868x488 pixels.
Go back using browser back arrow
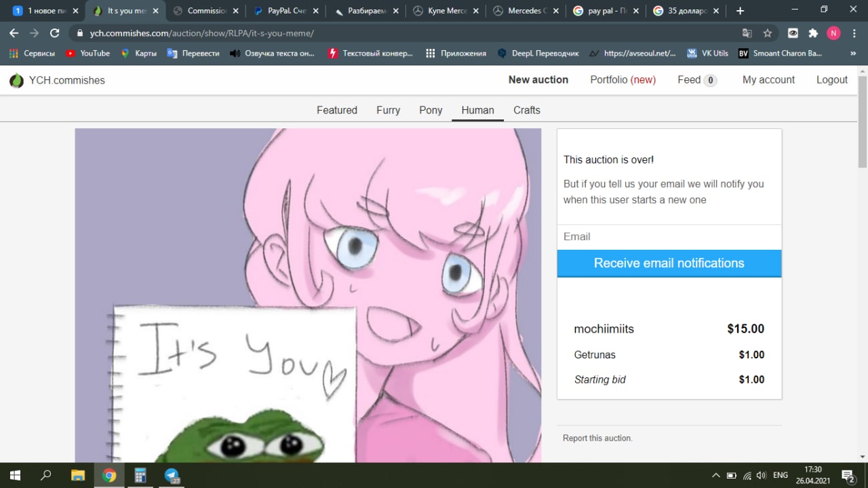click(x=14, y=33)
